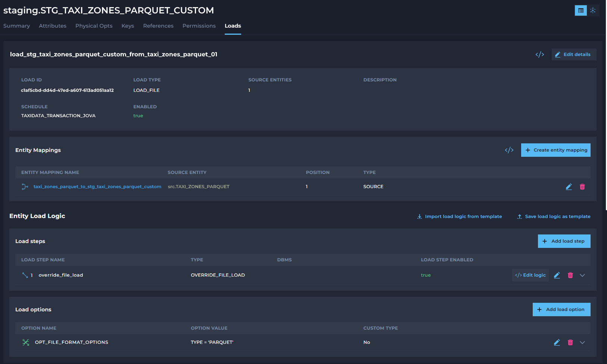Show code for the load definition
This screenshot has height=364, width=607.
[540, 55]
